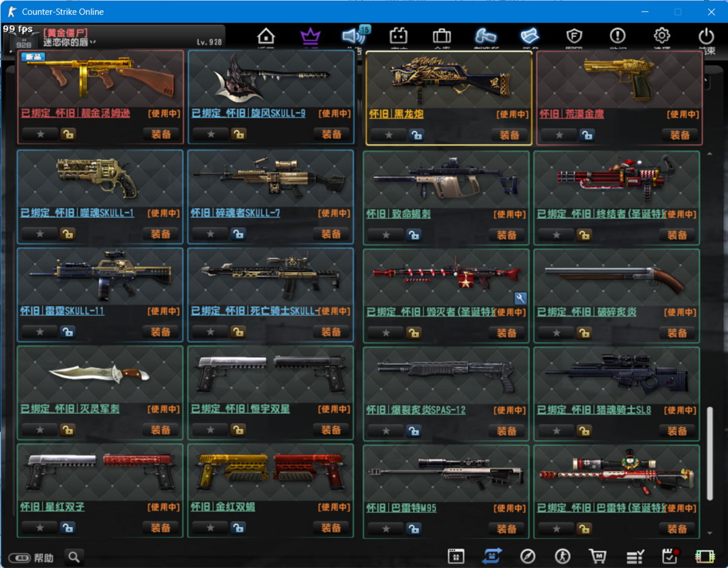Open the 怀旧|荒漠金鹰 name link
This screenshot has width=728, height=568.
[572, 114]
